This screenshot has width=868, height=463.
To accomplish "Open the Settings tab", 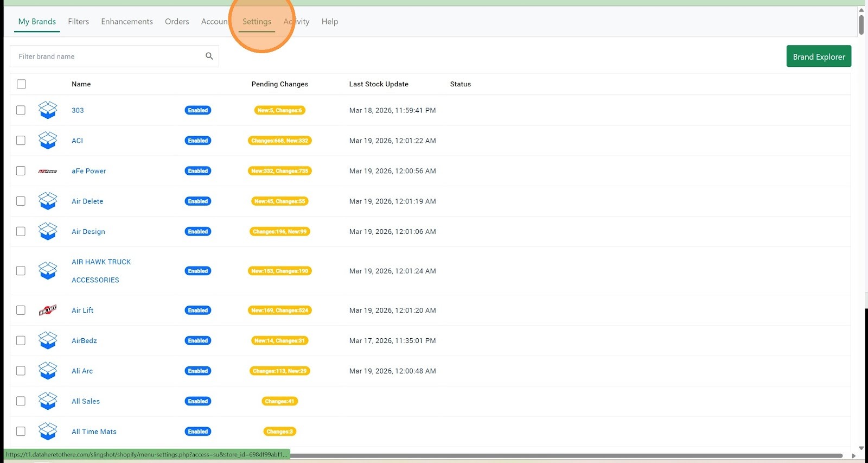I will pos(257,22).
